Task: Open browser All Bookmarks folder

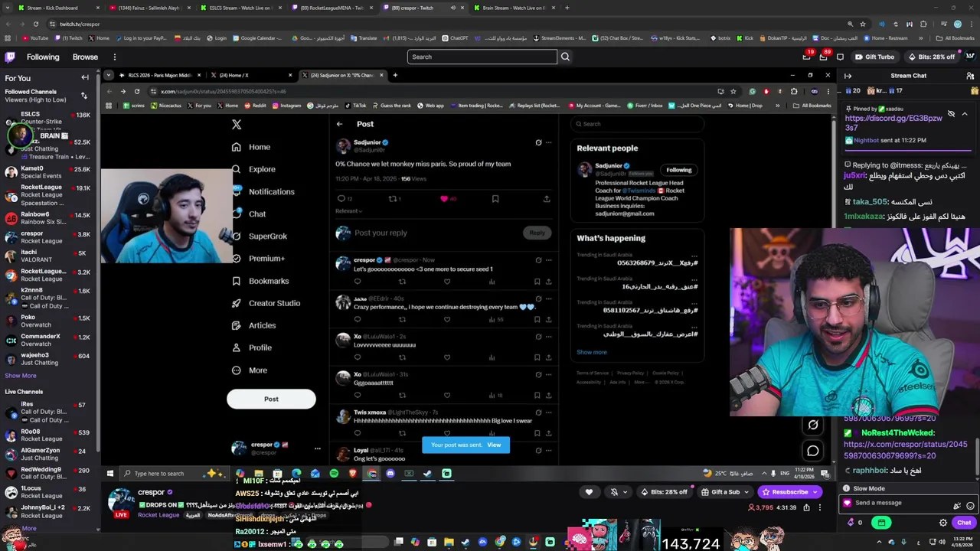Action: pyautogui.click(x=955, y=37)
